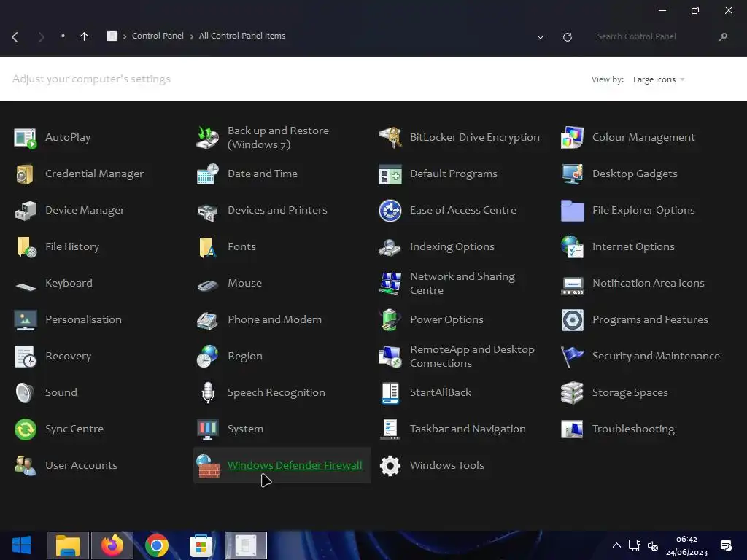The image size is (747, 560).
Task: Click the Credential Manager safe icon
Action: (26, 174)
